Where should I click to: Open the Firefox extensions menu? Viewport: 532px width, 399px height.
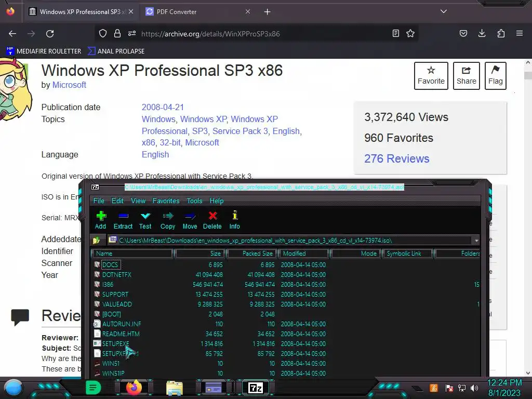(x=501, y=34)
